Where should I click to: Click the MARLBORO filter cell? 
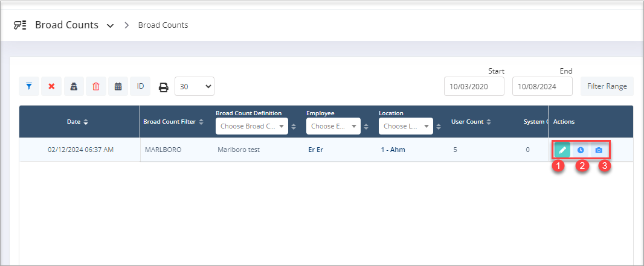coord(163,150)
